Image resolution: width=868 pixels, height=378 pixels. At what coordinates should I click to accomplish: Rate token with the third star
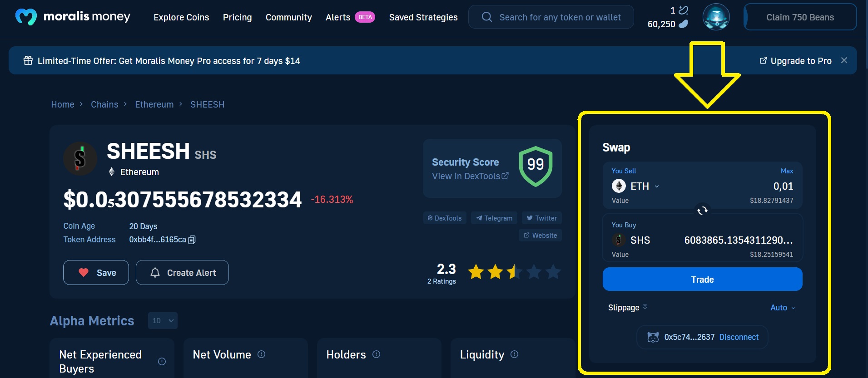coord(515,272)
